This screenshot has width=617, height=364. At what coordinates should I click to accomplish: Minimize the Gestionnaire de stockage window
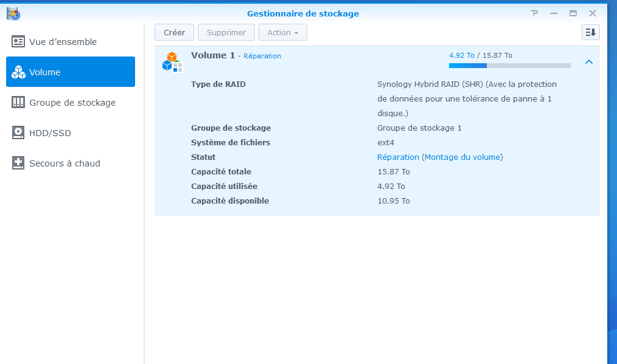coord(554,13)
